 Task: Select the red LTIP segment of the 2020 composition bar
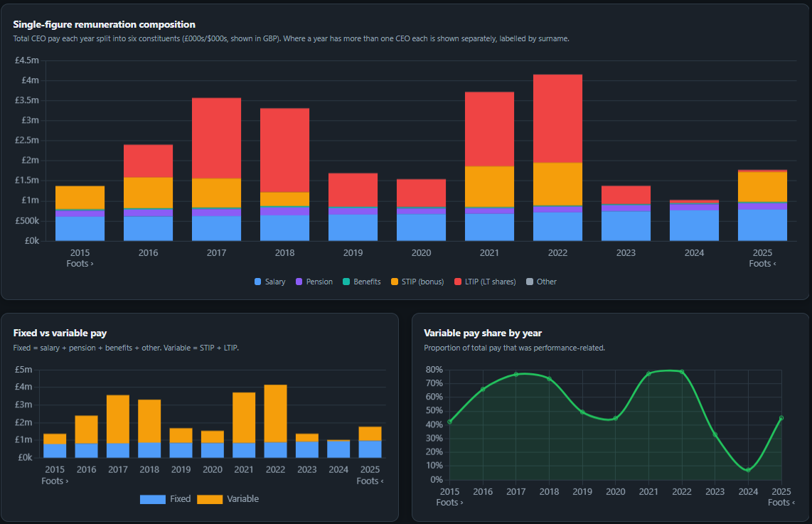click(x=421, y=193)
